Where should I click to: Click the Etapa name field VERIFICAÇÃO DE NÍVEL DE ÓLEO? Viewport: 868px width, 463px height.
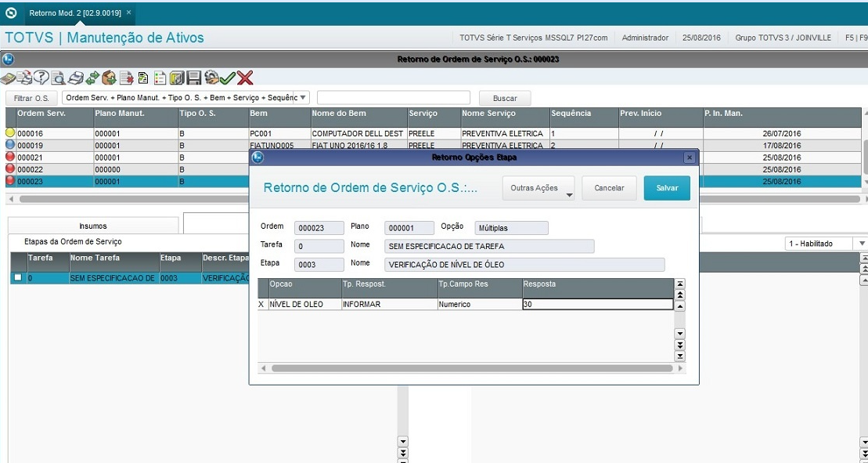[x=524, y=265]
